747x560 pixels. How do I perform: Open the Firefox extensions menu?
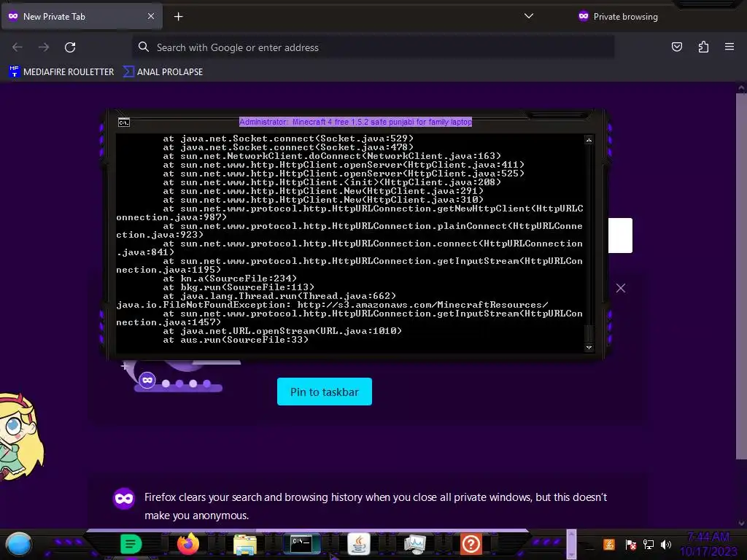click(x=703, y=47)
